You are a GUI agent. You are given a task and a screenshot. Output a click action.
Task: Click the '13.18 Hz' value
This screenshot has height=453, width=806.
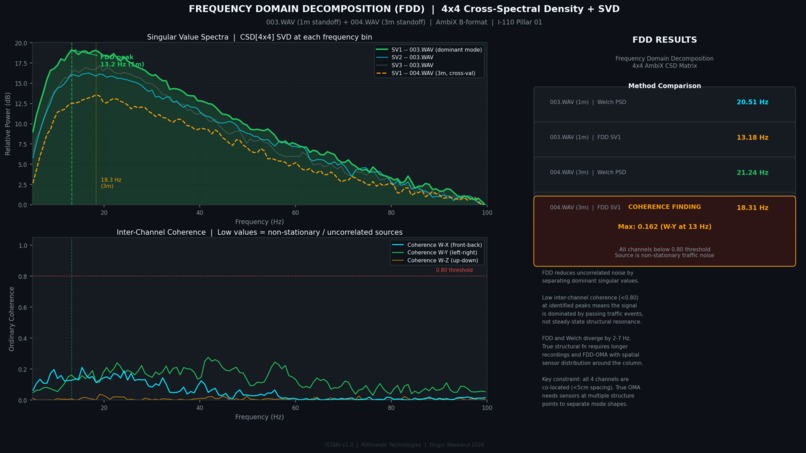[752, 137]
